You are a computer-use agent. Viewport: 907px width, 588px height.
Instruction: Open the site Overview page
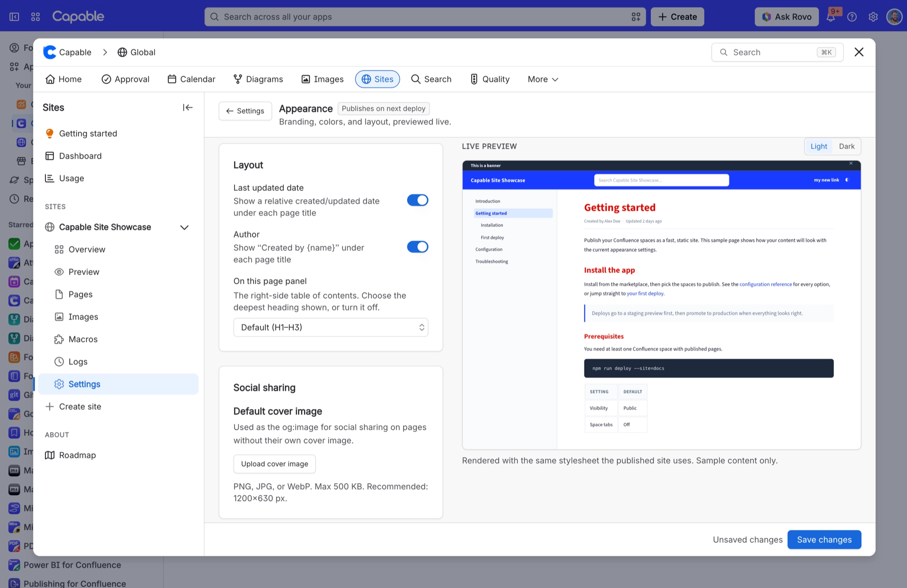click(119, 250)
